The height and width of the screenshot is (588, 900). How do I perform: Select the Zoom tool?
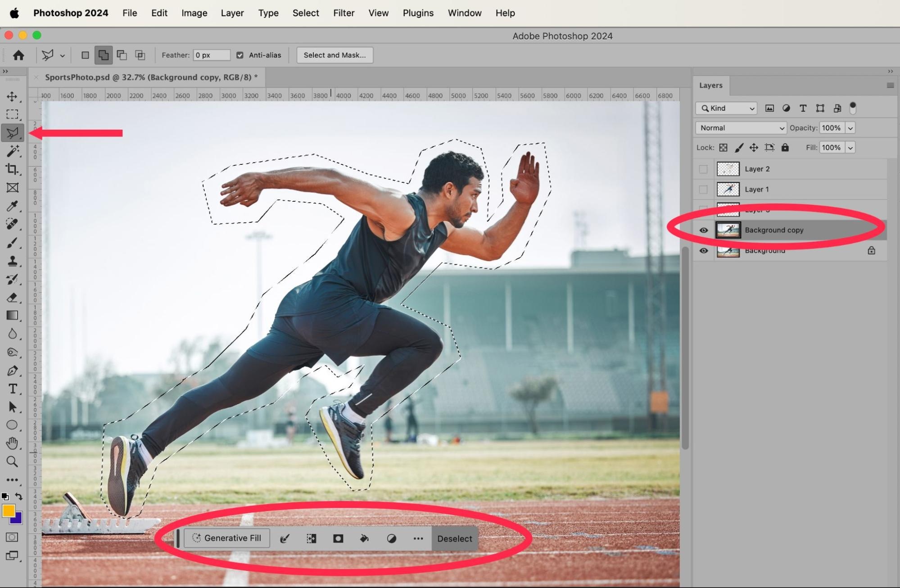(12, 461)
